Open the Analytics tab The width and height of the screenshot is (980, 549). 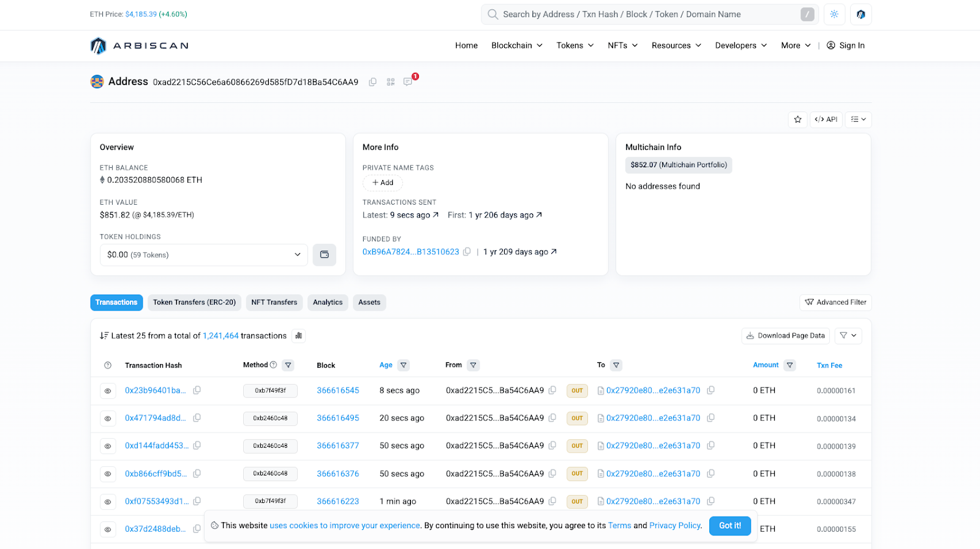click(328, 303)
